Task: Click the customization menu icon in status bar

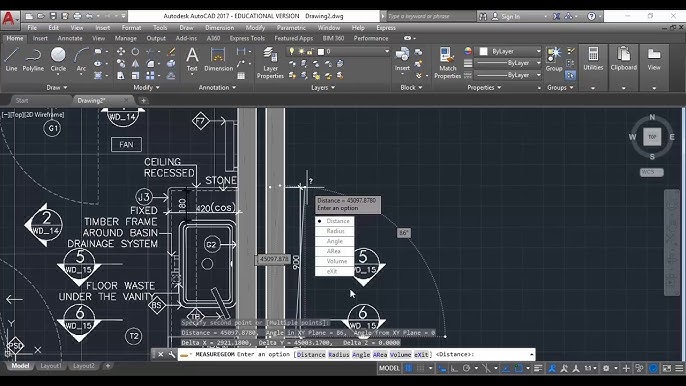Action: pos(679,368)
